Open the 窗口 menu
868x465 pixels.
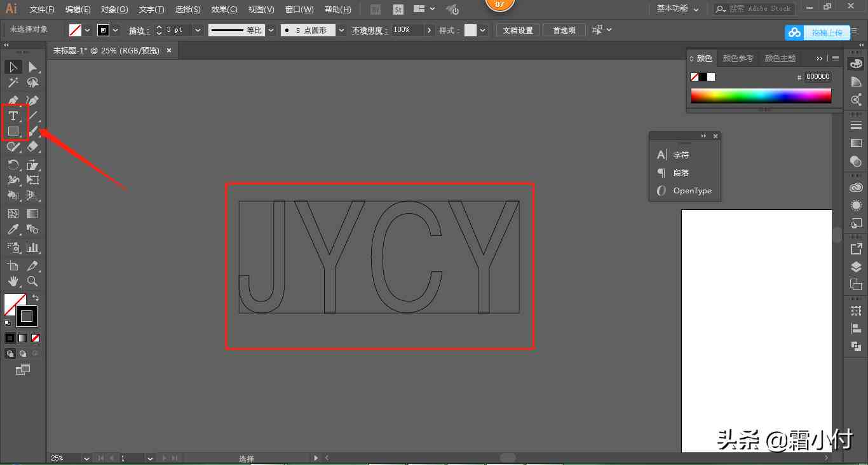tap(299, 10)
